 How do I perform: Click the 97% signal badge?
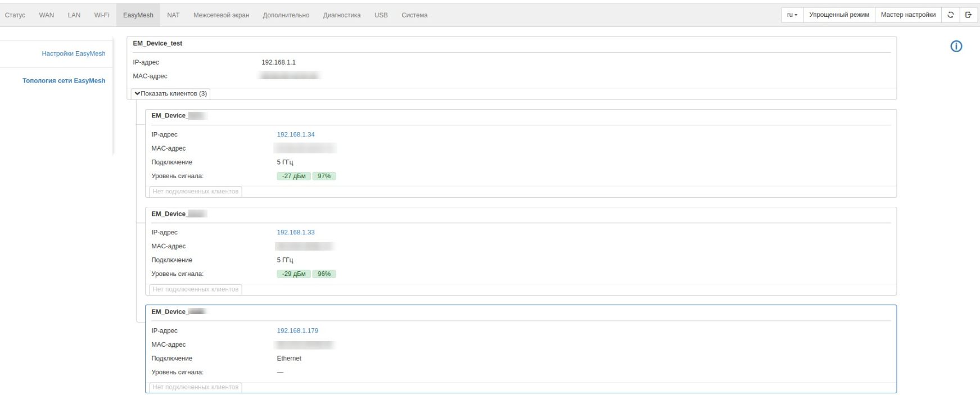pyautogui.click(x=324, y=176)
